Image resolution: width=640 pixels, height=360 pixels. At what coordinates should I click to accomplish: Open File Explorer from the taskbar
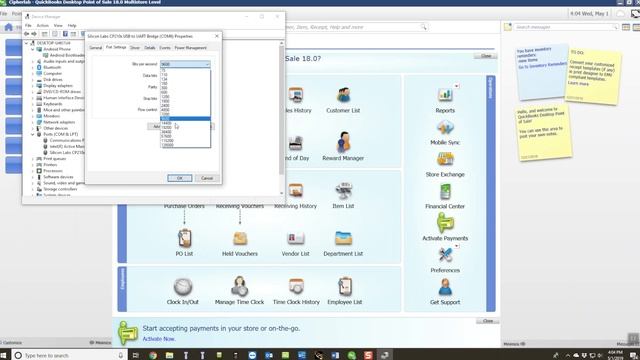169,355
